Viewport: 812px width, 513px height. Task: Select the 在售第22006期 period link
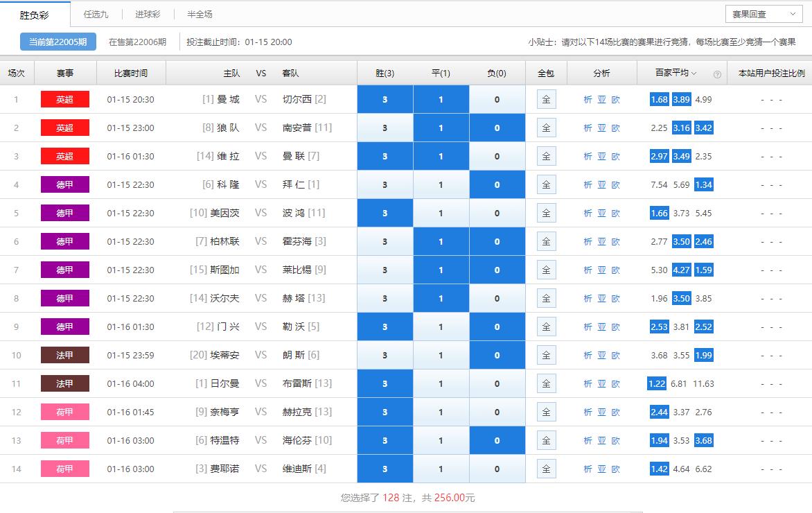(x=137, y=42)
